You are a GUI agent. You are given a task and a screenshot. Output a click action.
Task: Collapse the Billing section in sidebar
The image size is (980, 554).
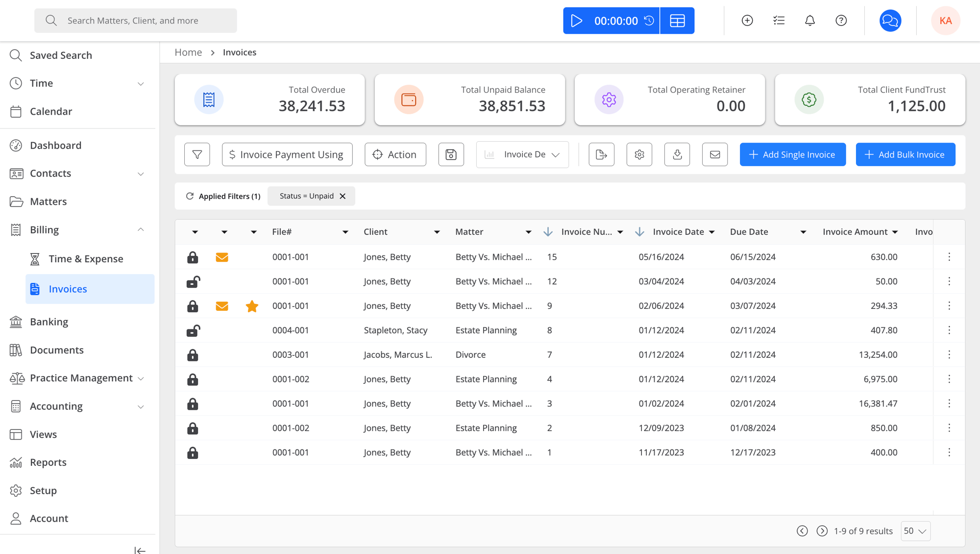(141, 229)
